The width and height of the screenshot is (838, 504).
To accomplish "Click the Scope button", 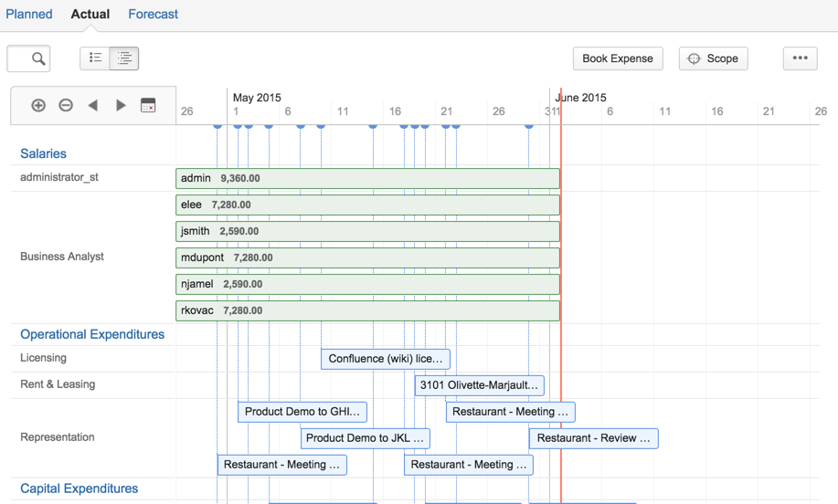I will pyautogui.click(x=713, y=58).
